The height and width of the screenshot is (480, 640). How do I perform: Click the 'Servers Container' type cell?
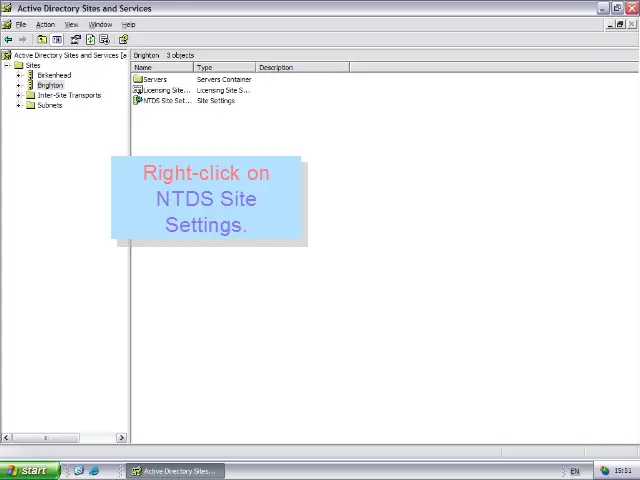(224, 79)
